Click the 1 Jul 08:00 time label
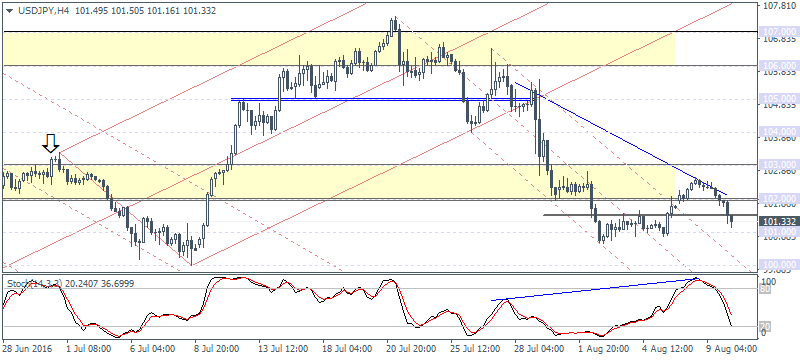Viewport: 800px width, 360px height. pos(89,350)
